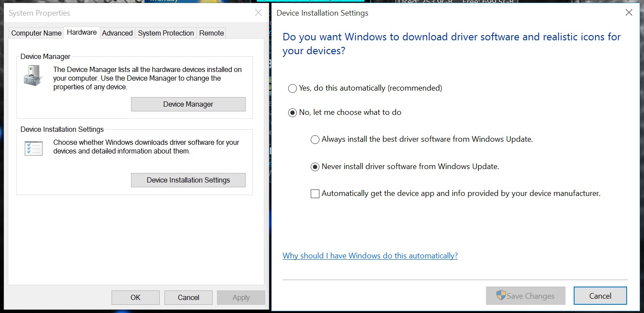Image resolution: width=644 pixels, height=313 pixels.
Task: Click the Device Installation Settings button
Action: (188, 180)
